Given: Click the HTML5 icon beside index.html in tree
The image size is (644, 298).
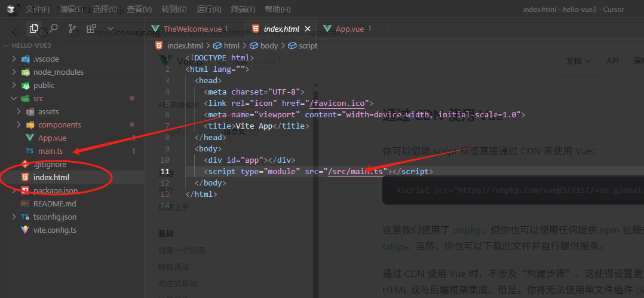Looking at the screenshot, I should [x=26, y=177].
